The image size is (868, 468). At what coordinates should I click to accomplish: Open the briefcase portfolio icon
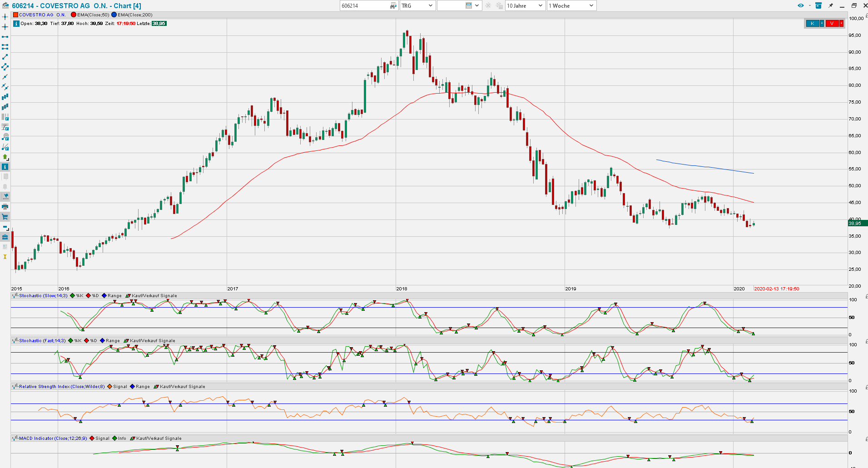pos(5,237)
